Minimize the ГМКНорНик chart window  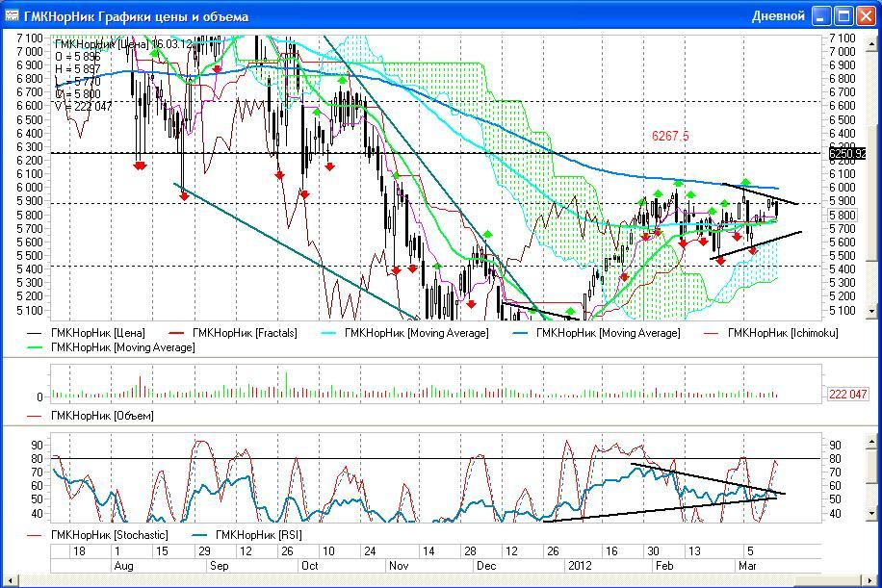(x=821, y=15)
